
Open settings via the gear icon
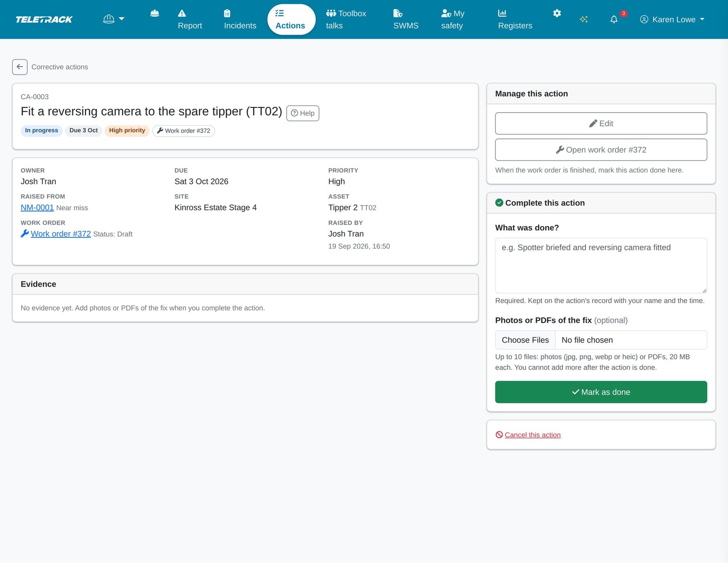pyautogui.click(x=557, y=14)
